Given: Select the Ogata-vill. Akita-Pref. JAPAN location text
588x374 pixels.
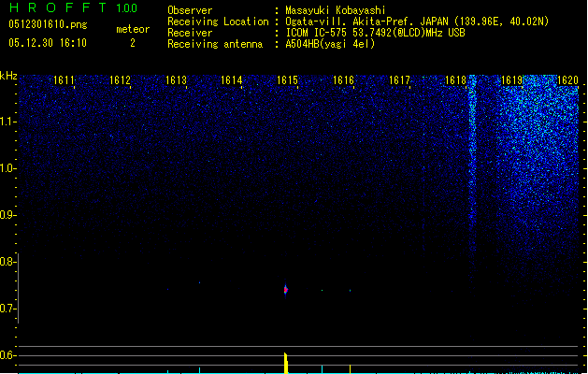Looking at the screenshot, I should pos(417,22).
